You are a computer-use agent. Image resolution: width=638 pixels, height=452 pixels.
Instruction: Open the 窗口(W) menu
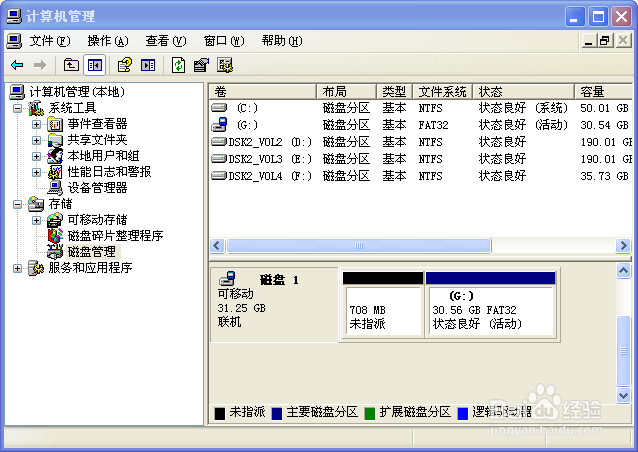tap(224, 41)
